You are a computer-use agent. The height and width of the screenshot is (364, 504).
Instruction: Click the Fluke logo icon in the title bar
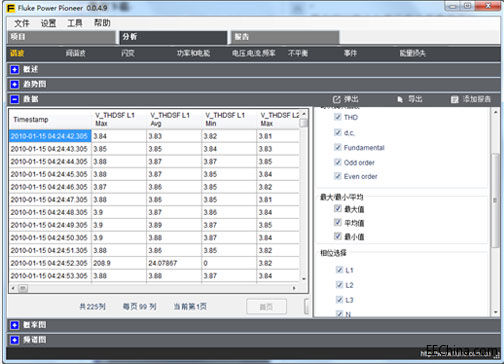point(11,8)
